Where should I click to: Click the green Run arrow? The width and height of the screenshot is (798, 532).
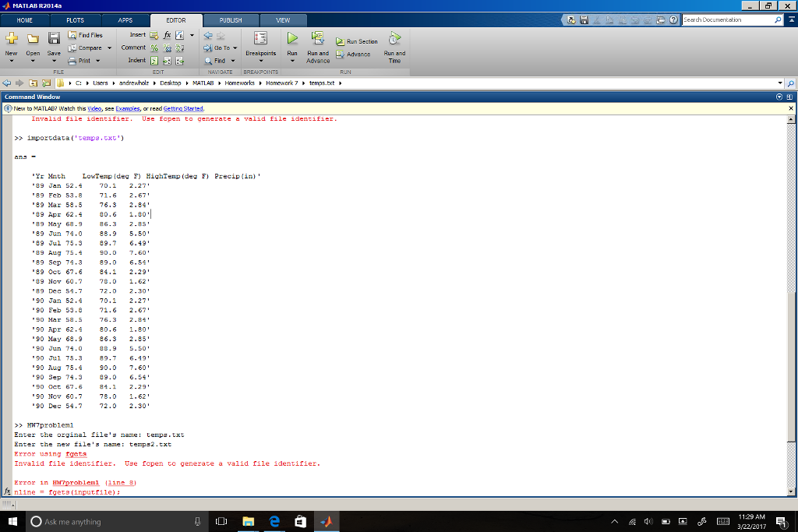click(x=292, y=38)
